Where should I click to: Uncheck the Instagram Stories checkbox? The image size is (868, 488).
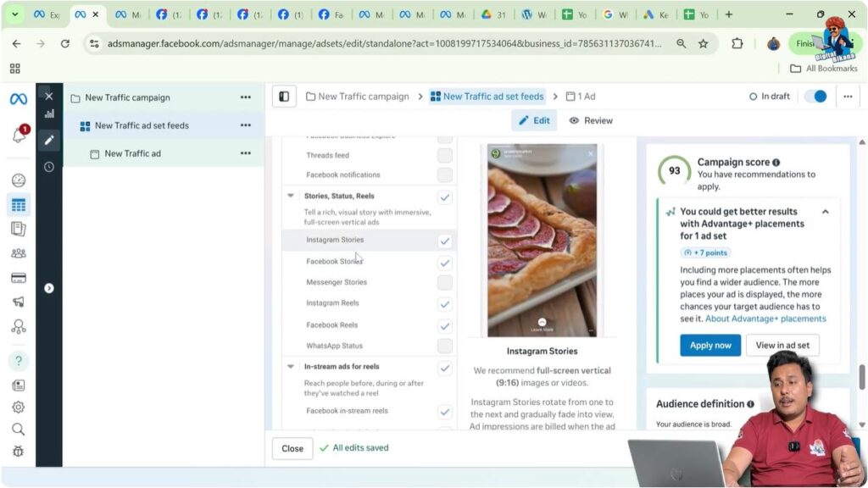(444, 241)
